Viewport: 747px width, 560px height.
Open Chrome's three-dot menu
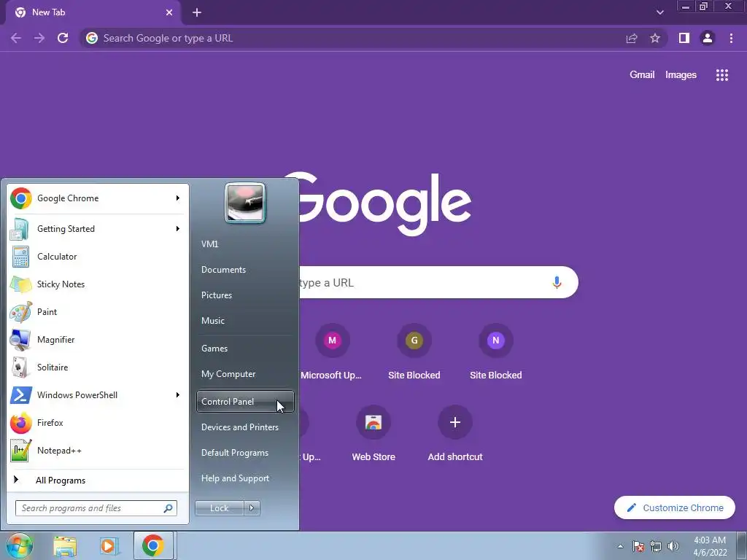731,38
